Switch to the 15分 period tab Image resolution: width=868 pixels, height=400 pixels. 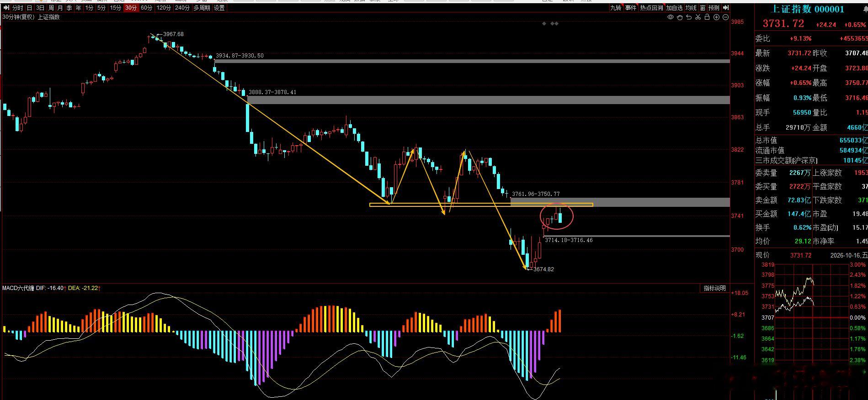[x=116, y=8]
